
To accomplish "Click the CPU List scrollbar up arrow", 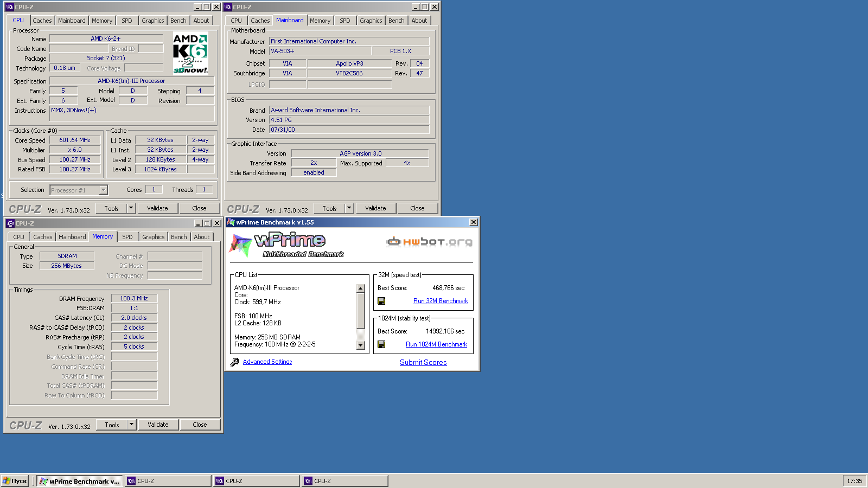I will [x=361, y=288].
